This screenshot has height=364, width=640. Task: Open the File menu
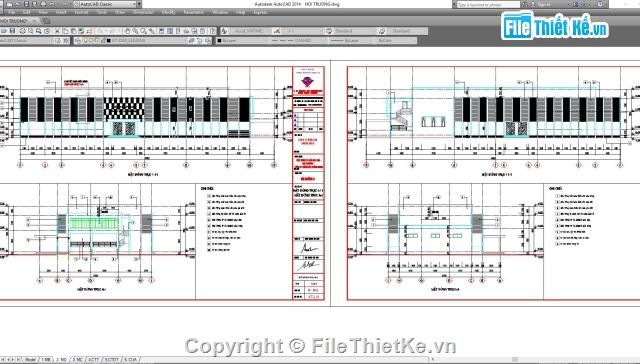(12, 12)
